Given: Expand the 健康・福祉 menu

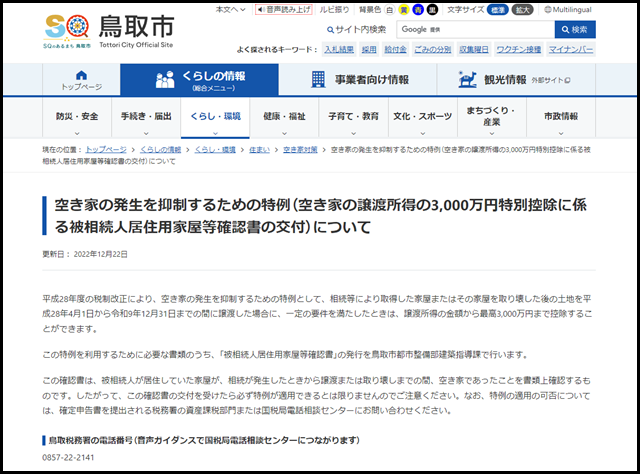Looking at the screenshot, I should pyautogui.click(x=284, y=119).
